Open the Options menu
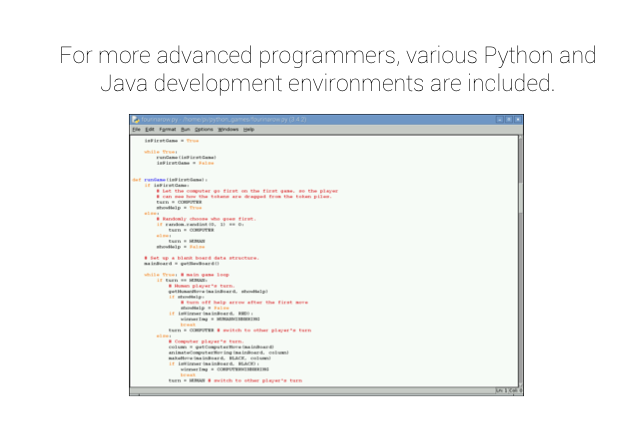Screen dimensions: 640x440 (204, 129)
